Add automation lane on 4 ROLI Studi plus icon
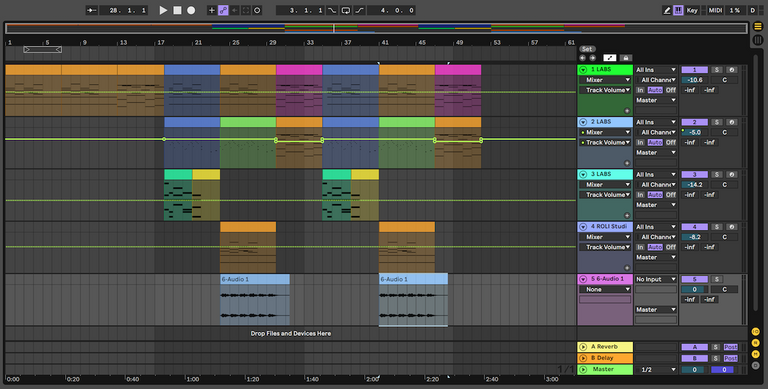 coord(626,268)
